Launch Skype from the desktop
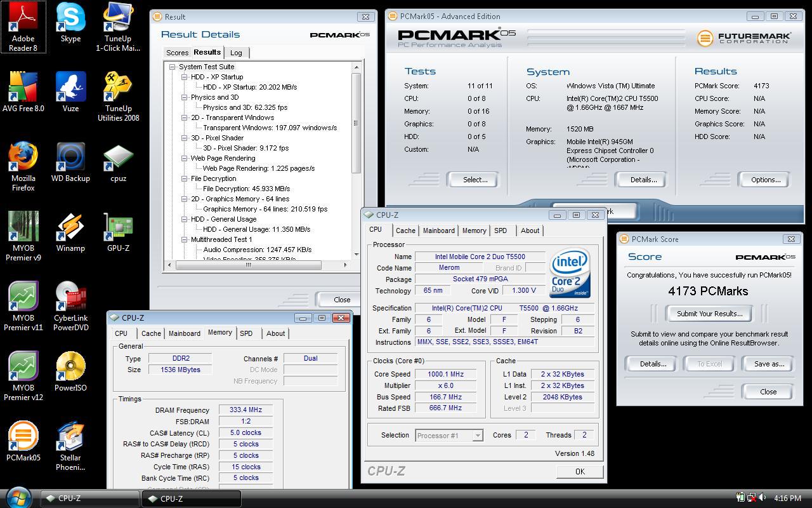The height and width of the screenshot is (508, 812). (70, 23)
